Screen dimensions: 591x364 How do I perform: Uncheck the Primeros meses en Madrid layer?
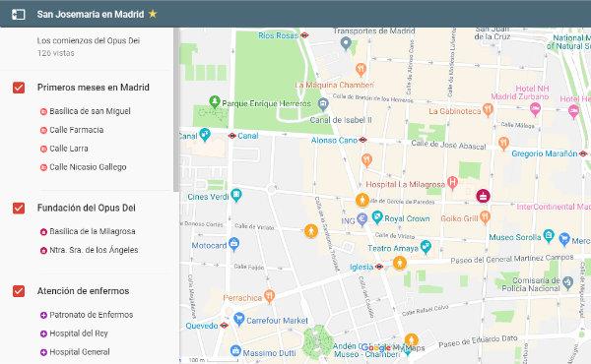[19, 88]
